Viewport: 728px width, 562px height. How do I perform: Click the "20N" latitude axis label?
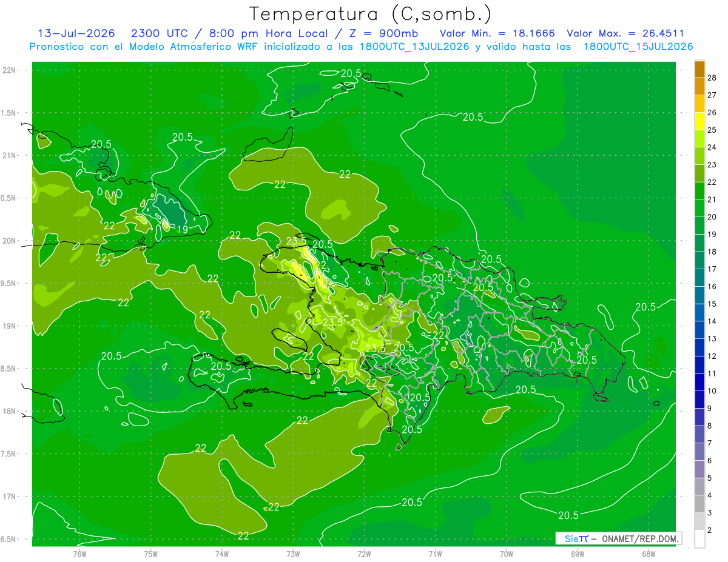click(8, 241)
